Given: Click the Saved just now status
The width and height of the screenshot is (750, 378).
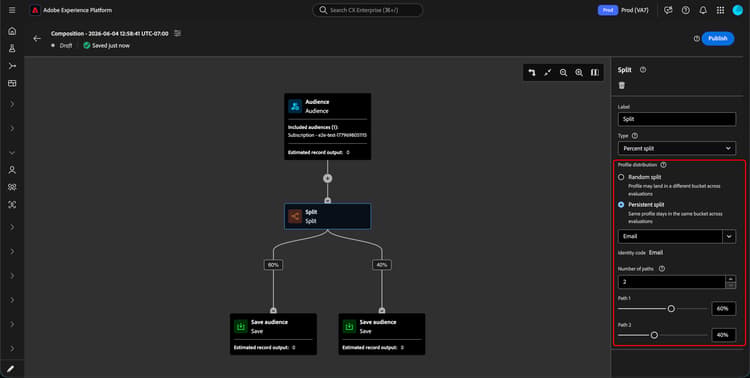Looking at the screenshot, I should 106,45.
